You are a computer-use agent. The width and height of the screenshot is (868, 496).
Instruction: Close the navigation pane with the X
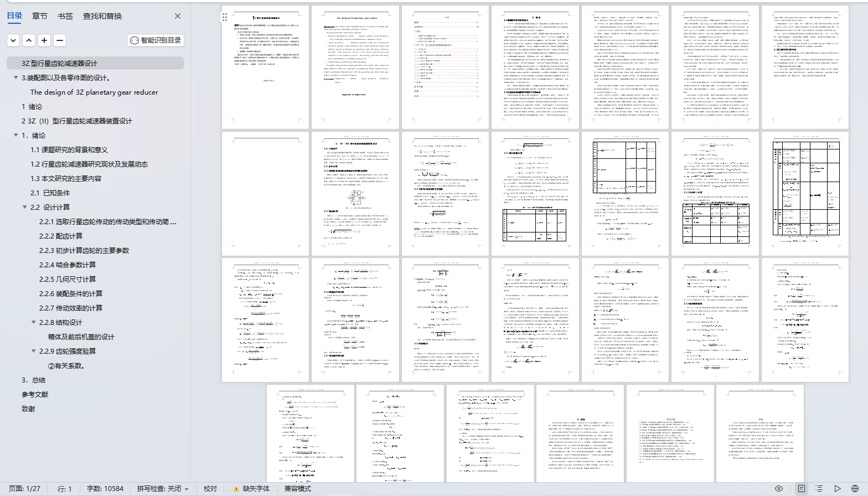click(x=178, y=16)
